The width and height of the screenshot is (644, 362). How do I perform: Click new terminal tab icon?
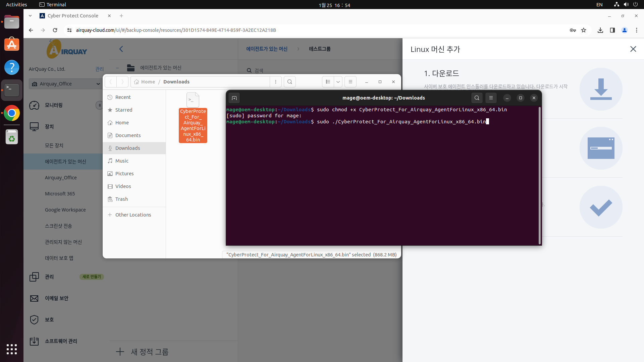pyautogui.click(x=234, y=98)
